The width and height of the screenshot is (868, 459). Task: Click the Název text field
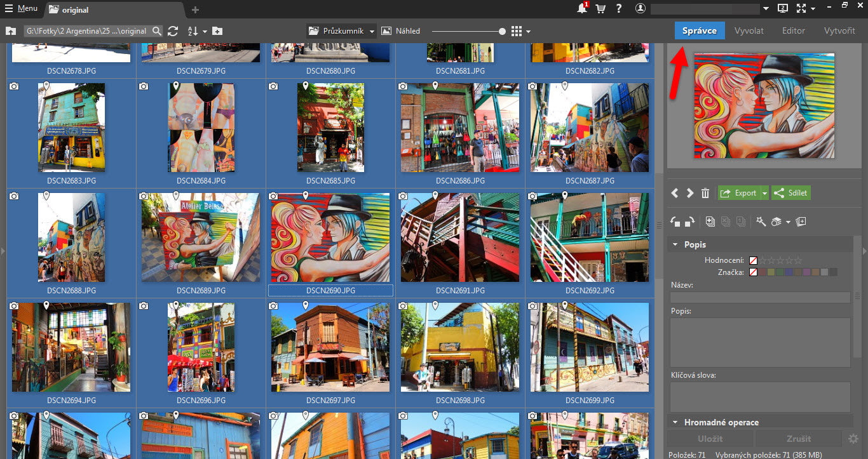(761, 297)
